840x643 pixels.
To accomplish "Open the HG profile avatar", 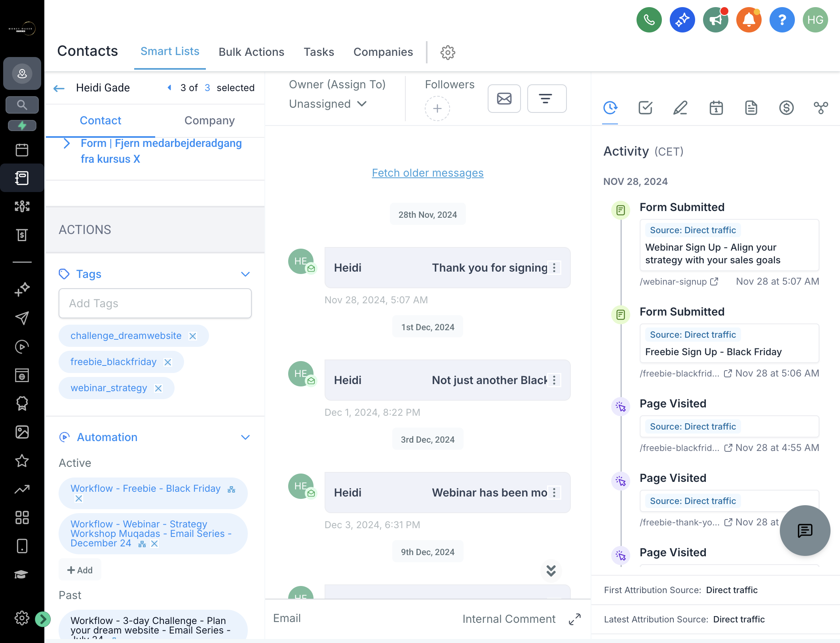I will click(x=815, y=20).
